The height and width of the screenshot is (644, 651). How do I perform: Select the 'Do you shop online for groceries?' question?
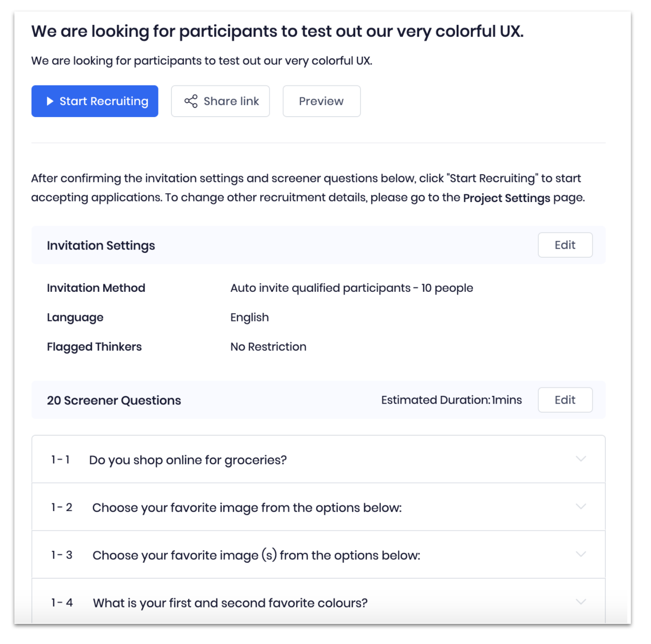188,460
